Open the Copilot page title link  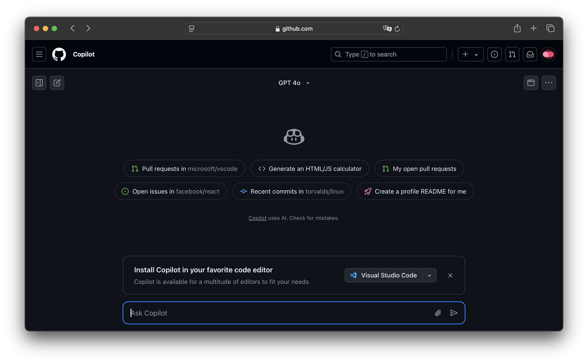(84, 55)
